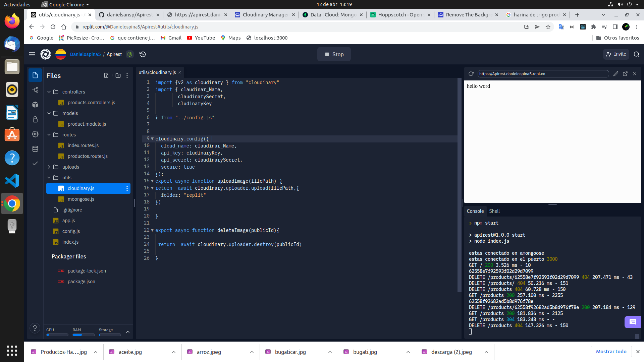Open Replit workspace Settings (gear icon)

pos(35,134)
